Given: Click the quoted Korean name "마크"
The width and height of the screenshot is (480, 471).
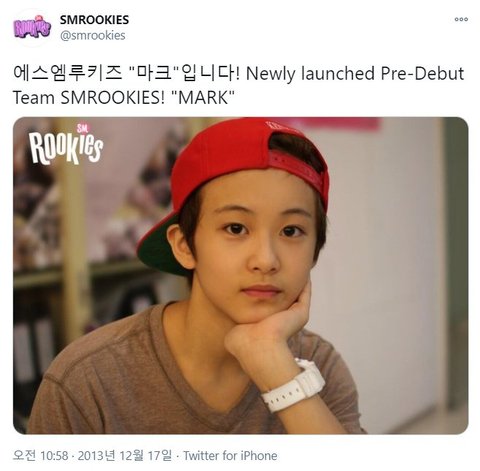Looking at the screenshot, I should (x=154, y=74).
